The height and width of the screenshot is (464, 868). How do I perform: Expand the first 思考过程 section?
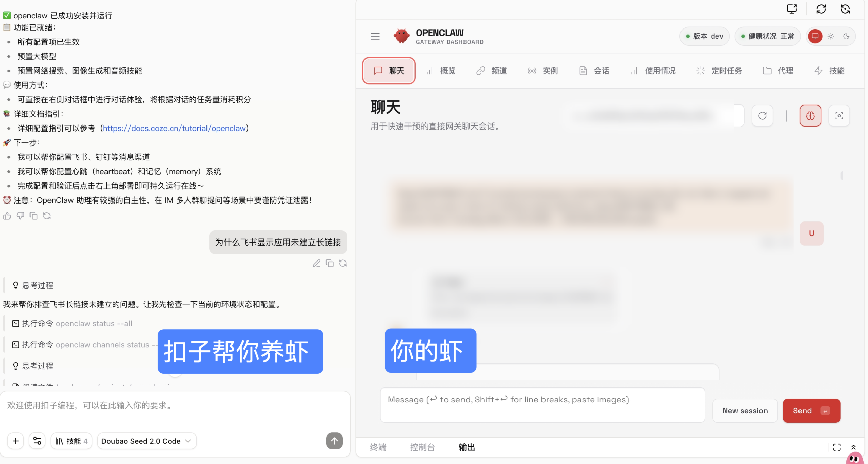(x=37, y=285)
